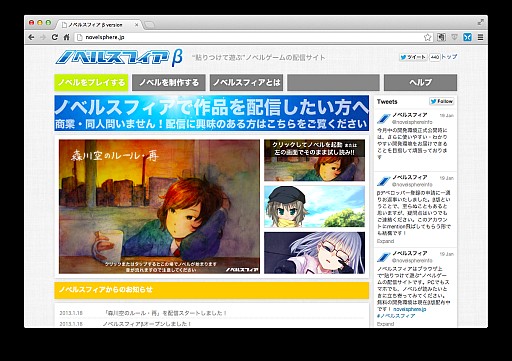The width and height of the screenshot is (512, 361).
Task: Click the blue extension icon in toolbar
Action: pyautogui.click(x=467, y=37)
